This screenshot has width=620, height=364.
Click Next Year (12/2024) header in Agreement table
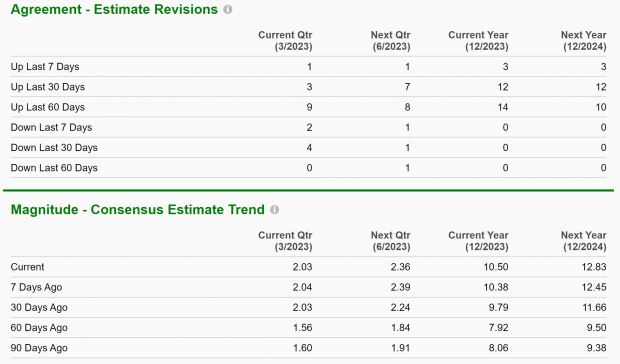[584, 41]
